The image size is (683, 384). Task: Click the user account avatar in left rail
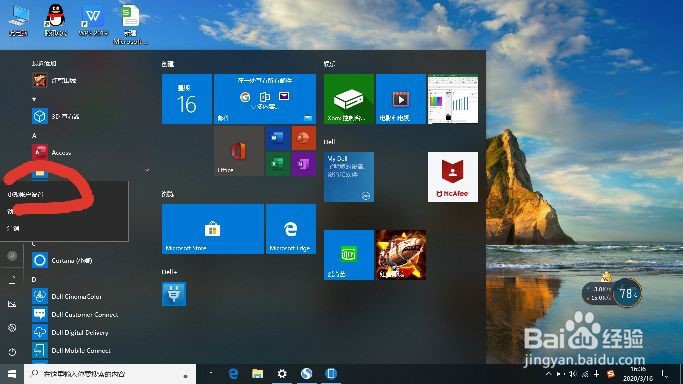tap(12, 256)
